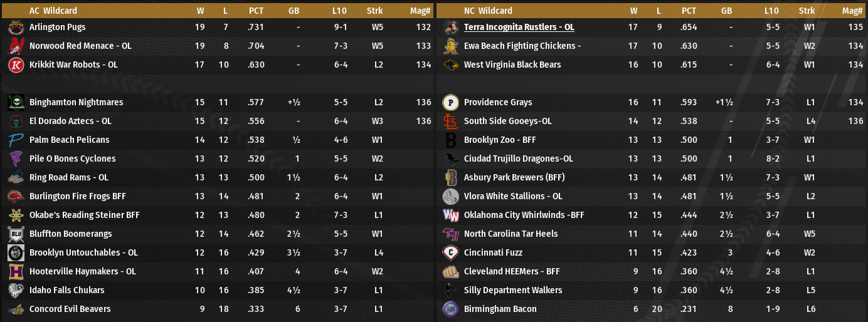Click the Cincinnati Fuzz logo
This screenshot has height=322, width=868.
pos(450,253)
